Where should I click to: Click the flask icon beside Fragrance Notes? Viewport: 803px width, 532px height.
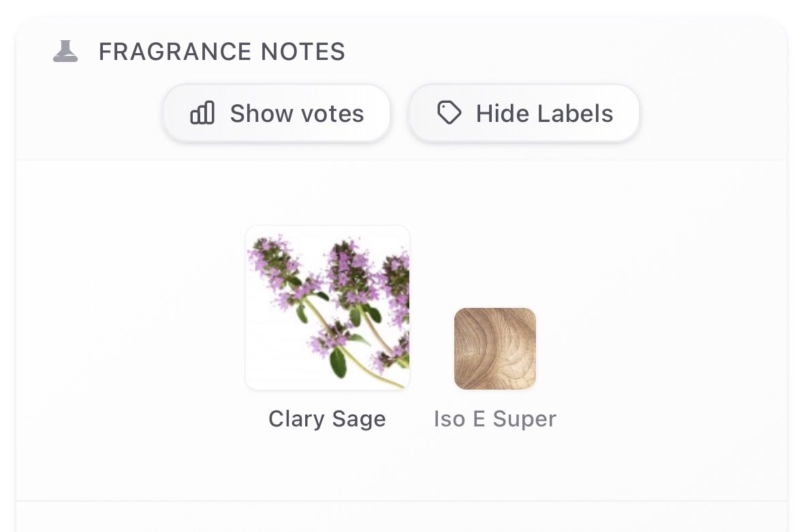coord(65,51)
